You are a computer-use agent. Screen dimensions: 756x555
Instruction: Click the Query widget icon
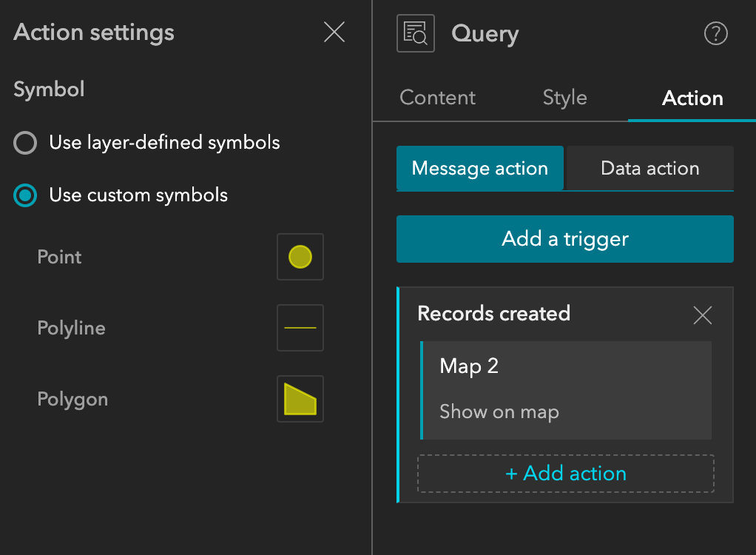(x=416, y=33)
